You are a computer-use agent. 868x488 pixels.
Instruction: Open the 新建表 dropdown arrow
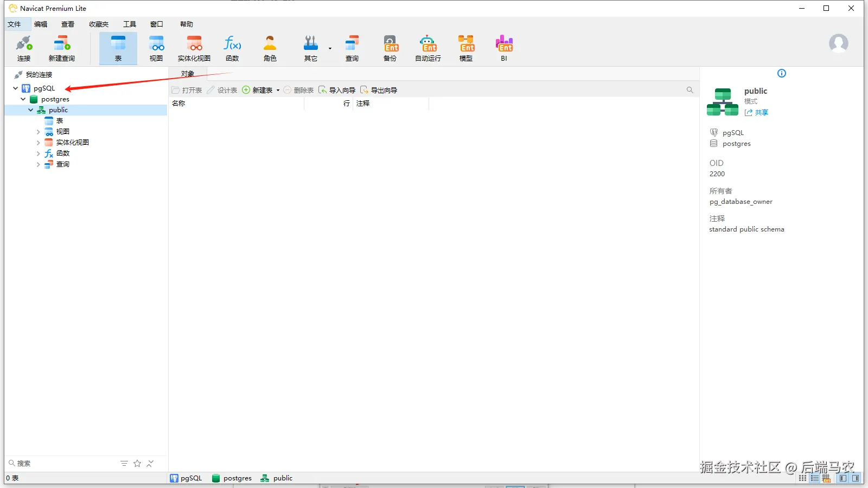click(278, 91)
